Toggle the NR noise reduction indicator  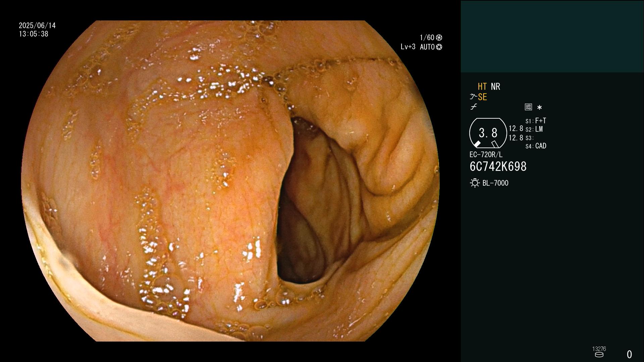pos(495,86)
